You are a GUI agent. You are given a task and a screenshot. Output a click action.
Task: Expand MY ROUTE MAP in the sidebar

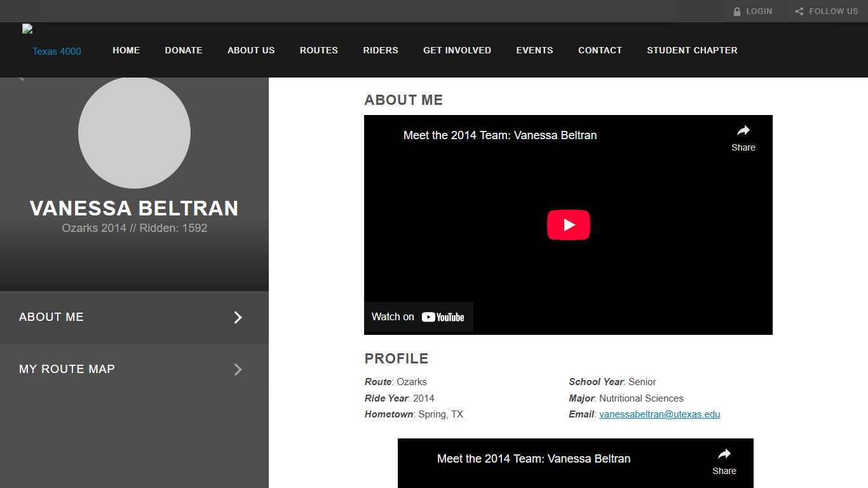[x=134, y=369]
